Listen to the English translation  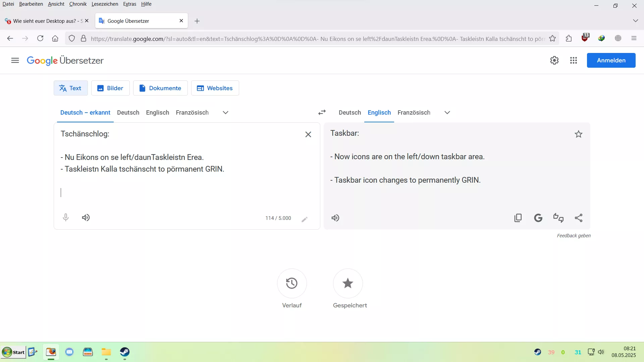tap(335, 218)
